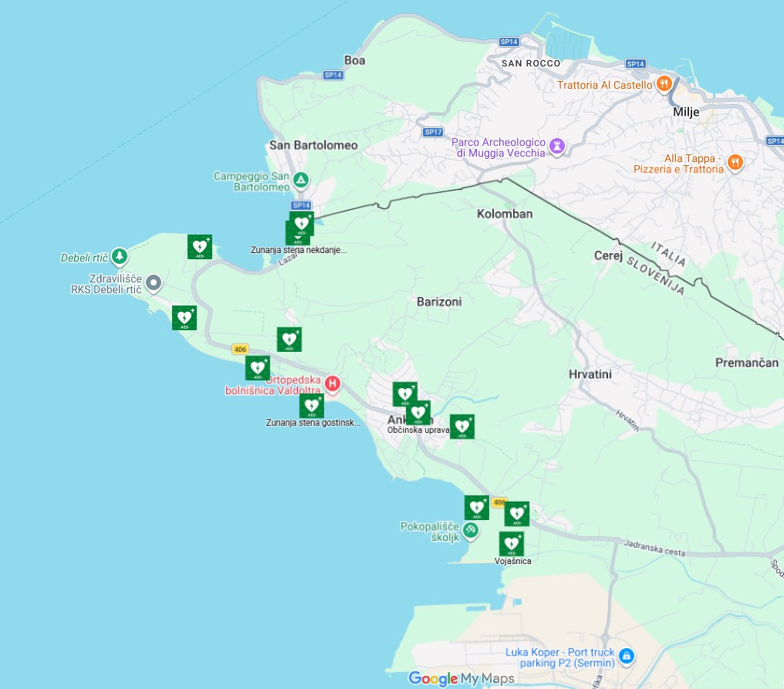
Task: Open the AED marker above Zunanja stena gostinsk label
Action: coord(312,406)
